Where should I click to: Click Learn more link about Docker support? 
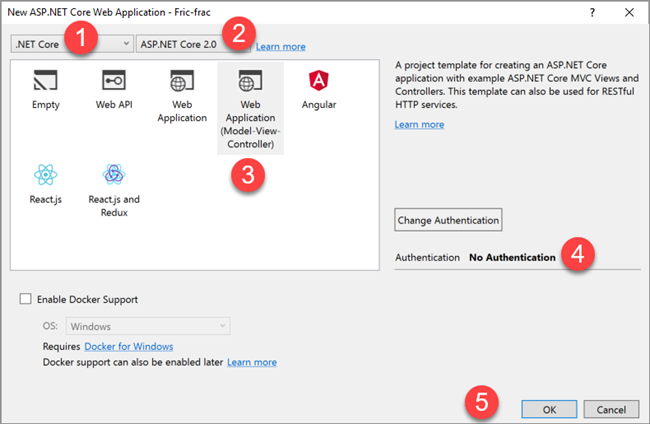click(252, 362)
